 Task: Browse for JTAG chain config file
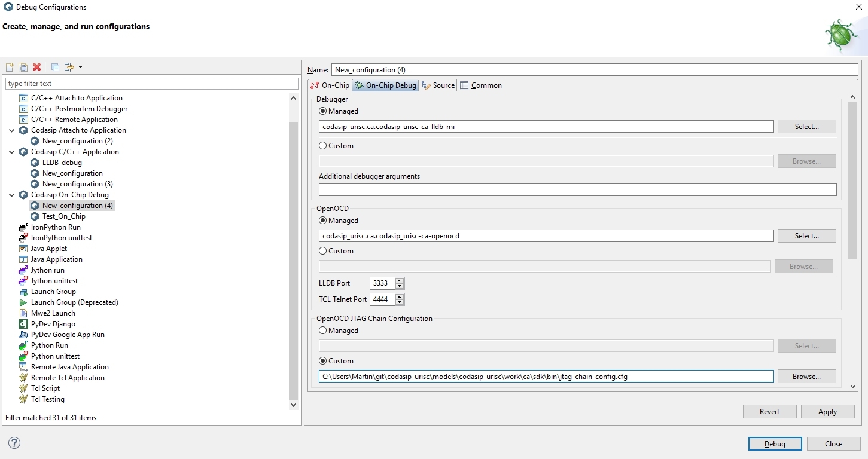click(x=806, y=377)
